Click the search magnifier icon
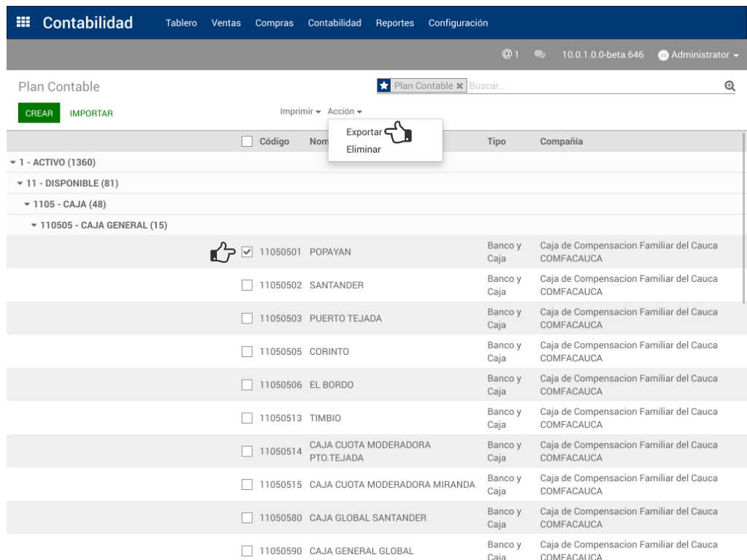The width and height of the screenshot is (747, 560). point(728,86)
